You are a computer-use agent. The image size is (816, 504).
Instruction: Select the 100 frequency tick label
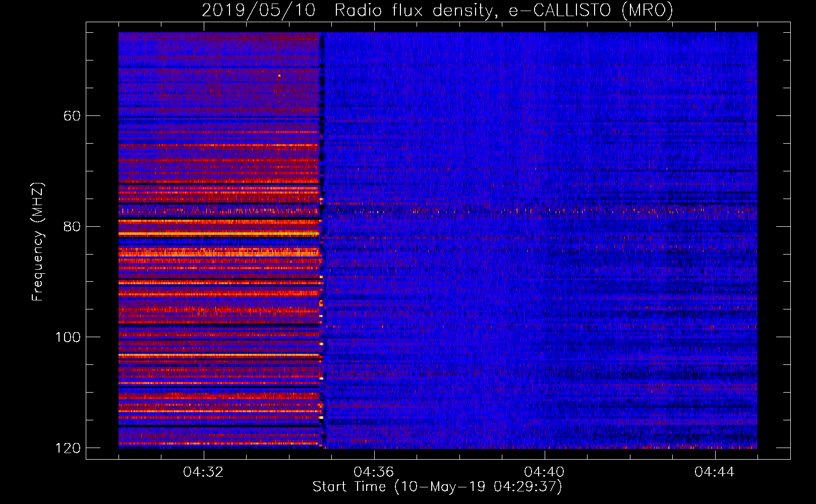pos(68,337)
